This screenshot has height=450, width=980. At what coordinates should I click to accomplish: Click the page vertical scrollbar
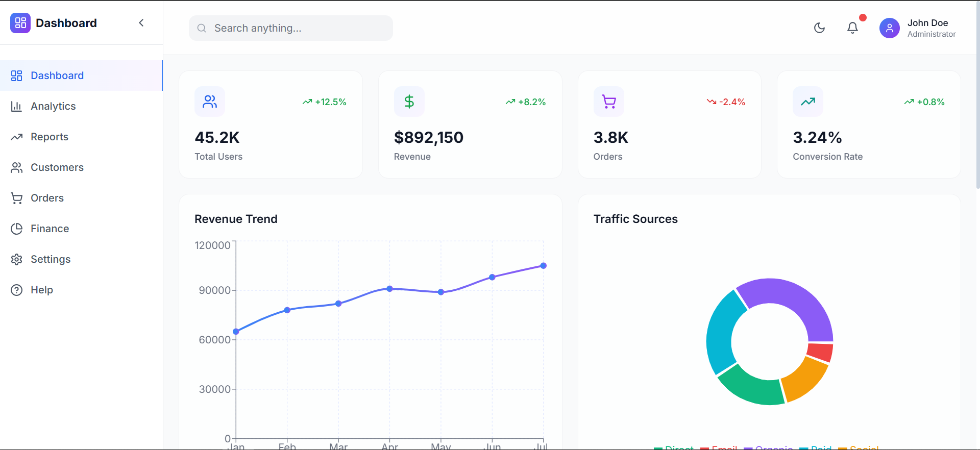[977, 96]
